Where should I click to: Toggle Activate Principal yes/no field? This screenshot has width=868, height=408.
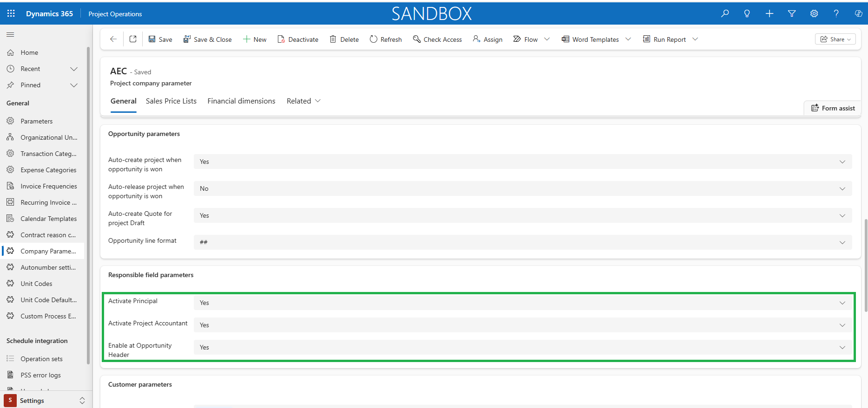click(x=522, y=303)
